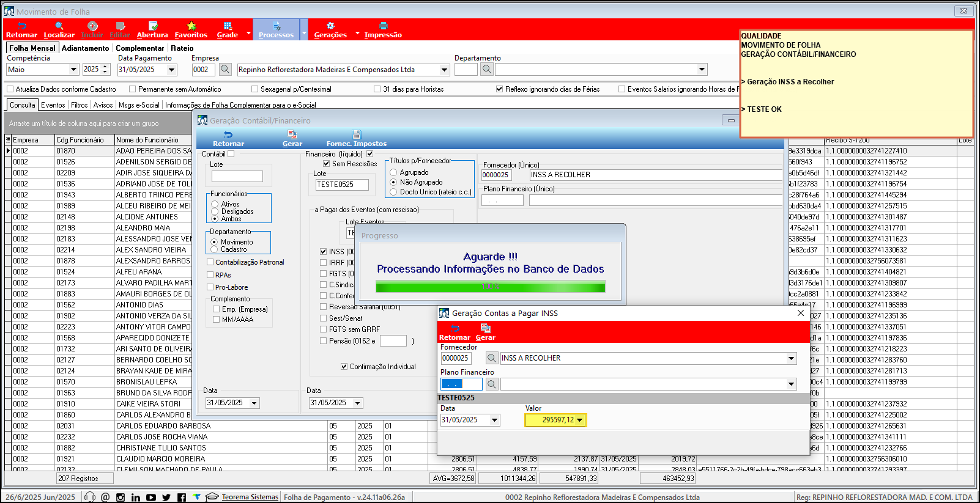Click Nome do Funcionário column header

click(x=153, y=140)
